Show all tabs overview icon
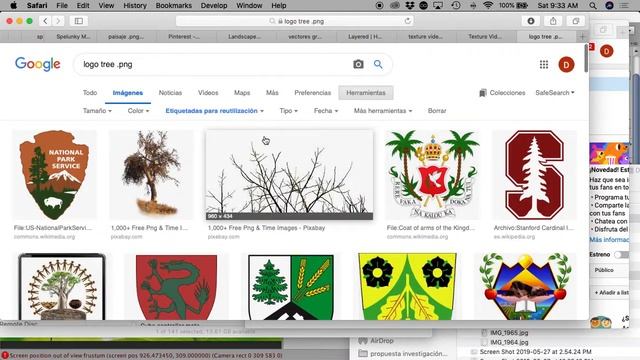The image size is (640, 360). [x=576, y=21]
